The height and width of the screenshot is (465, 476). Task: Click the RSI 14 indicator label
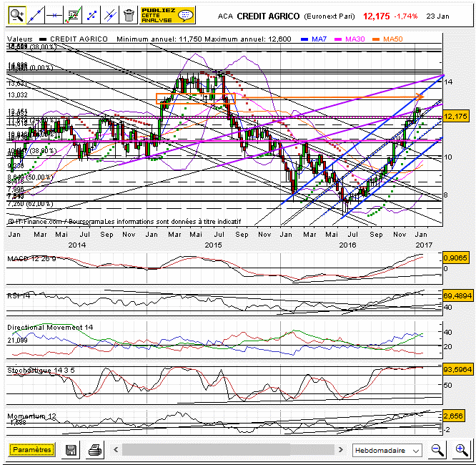click(x=19, y=295)
